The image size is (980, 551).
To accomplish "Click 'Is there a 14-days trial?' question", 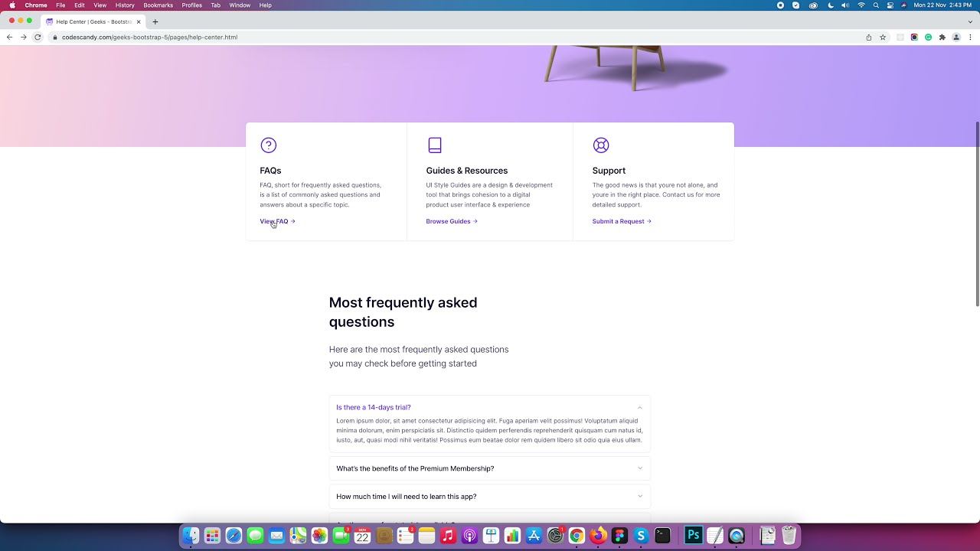I will pos(374,407).
